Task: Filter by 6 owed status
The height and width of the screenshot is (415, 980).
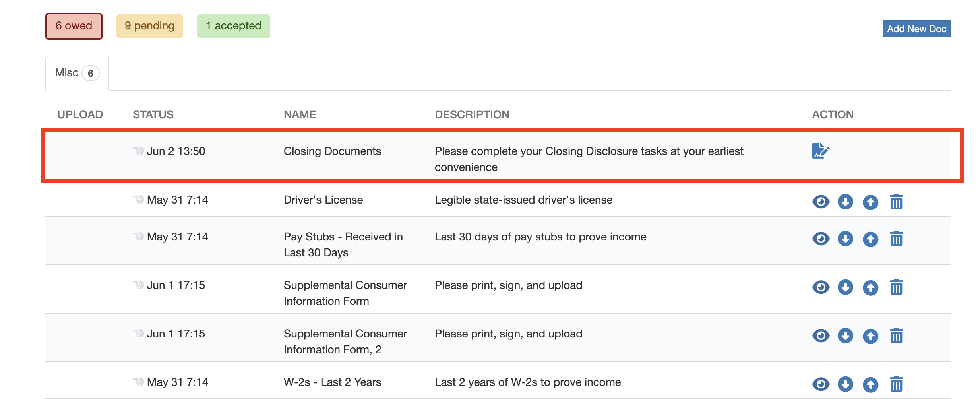Action: (74, 26)
